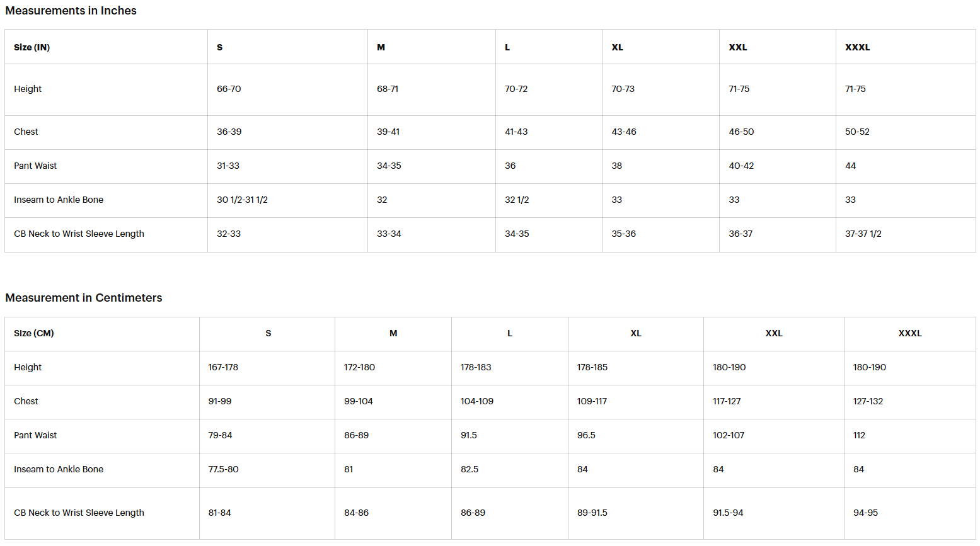
Task: Click the 'Measurements in Inches' heading
Action: (71, 11)
